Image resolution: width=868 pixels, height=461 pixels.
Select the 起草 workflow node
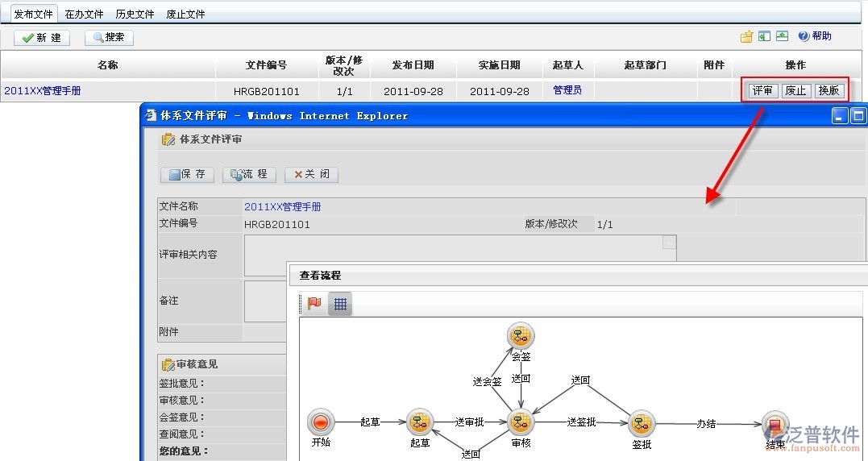point(420,422)
